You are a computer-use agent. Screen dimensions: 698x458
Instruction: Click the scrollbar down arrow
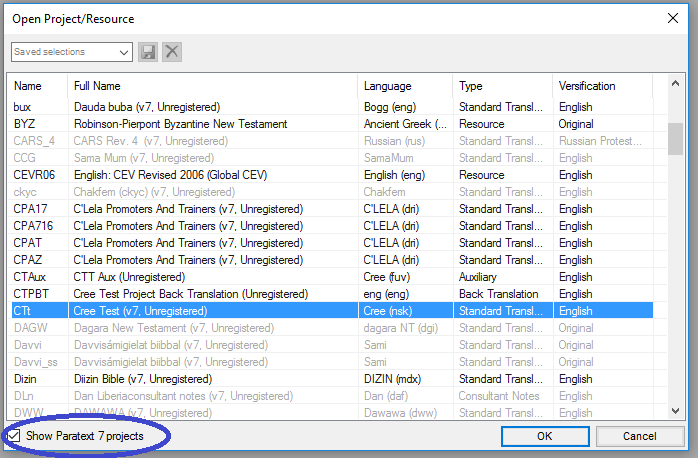(x=676, y=411)
